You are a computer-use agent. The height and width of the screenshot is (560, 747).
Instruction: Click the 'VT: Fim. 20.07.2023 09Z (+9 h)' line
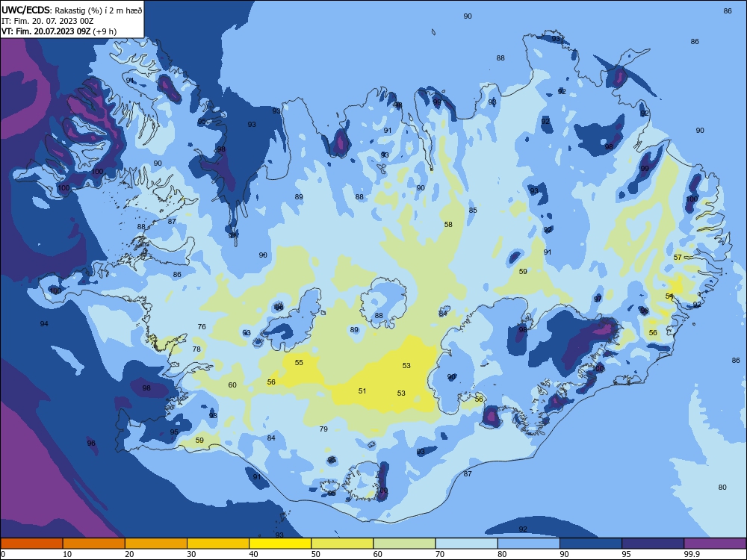(58, 31)
